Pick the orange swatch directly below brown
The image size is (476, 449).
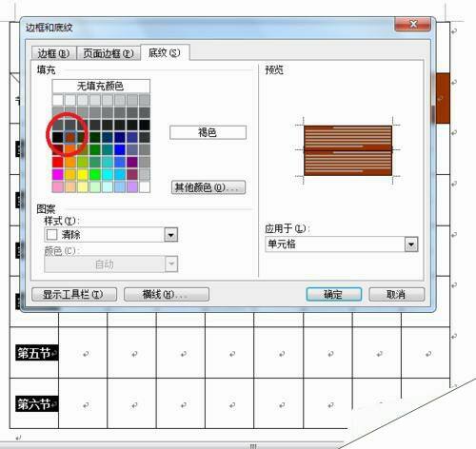click(x=70, y=149)
